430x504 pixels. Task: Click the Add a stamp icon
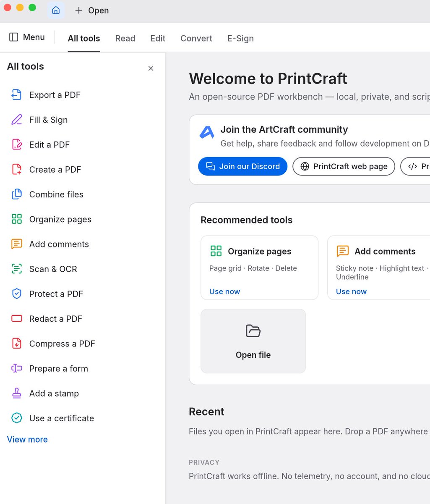click(16, 394)
